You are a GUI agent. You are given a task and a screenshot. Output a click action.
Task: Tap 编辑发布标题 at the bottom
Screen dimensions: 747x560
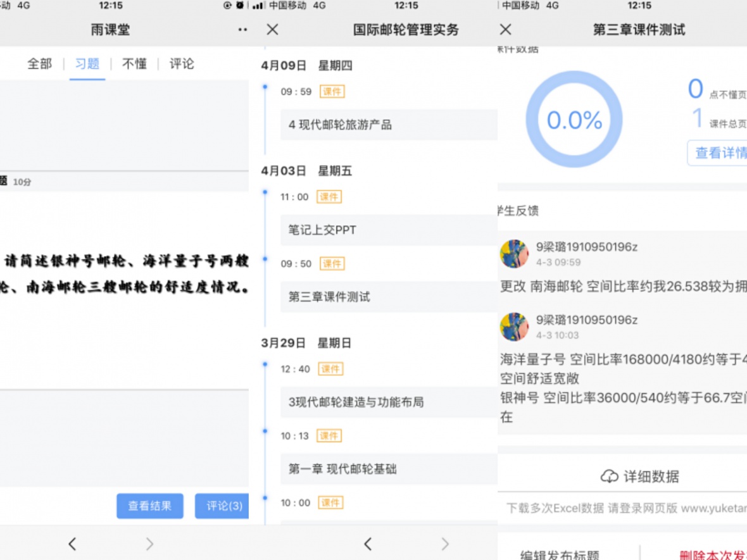[560, 555]
